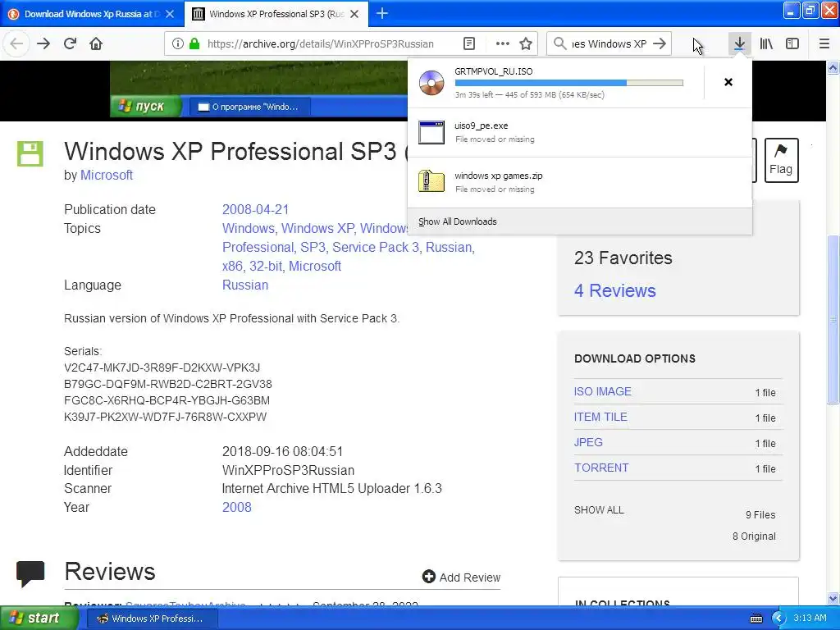
Task: Download the ITEM TILE option
Action: 600,417
